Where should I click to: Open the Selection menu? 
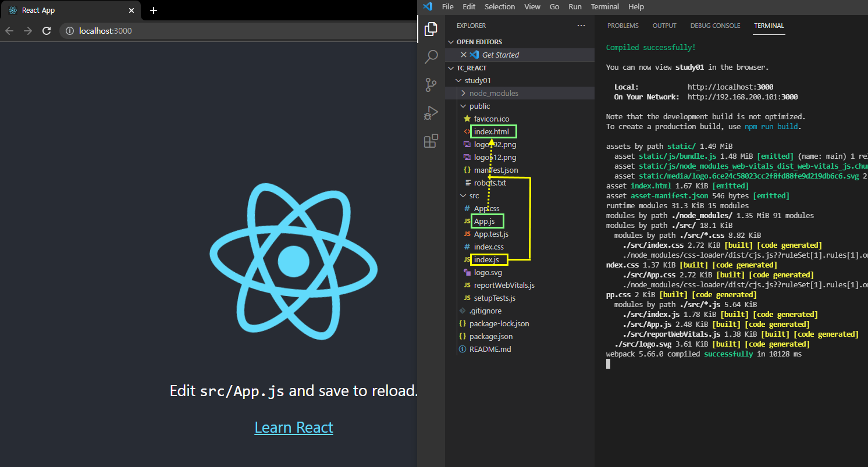tap(500, 6)
